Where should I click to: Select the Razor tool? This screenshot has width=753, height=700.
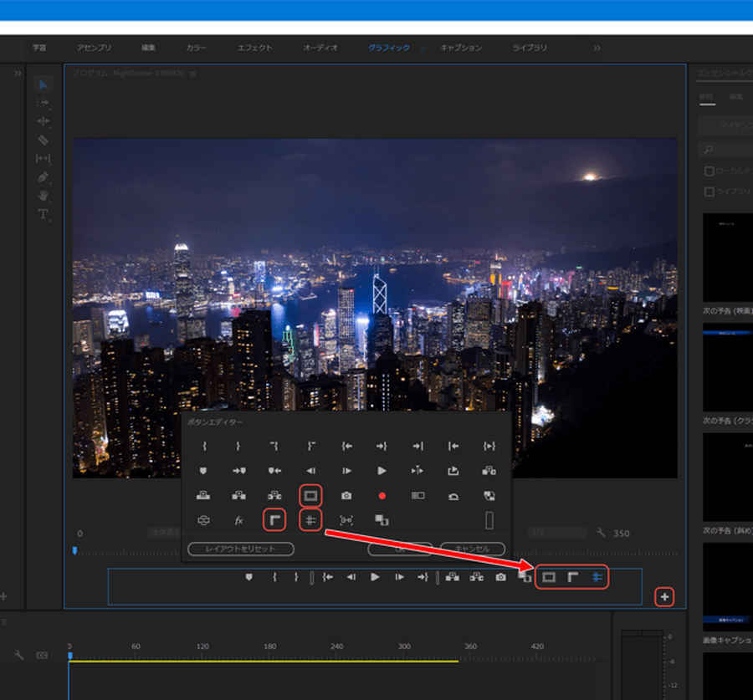coord(44,140)
